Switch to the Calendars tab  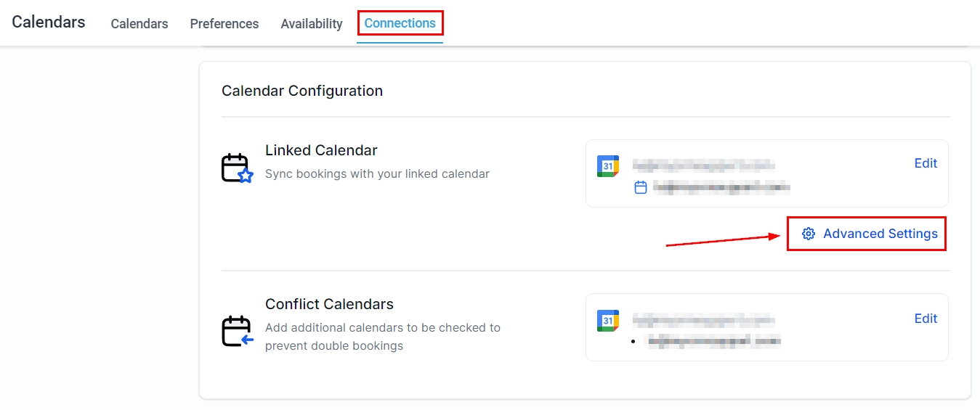pyautogui.click(x=139, y=24)
